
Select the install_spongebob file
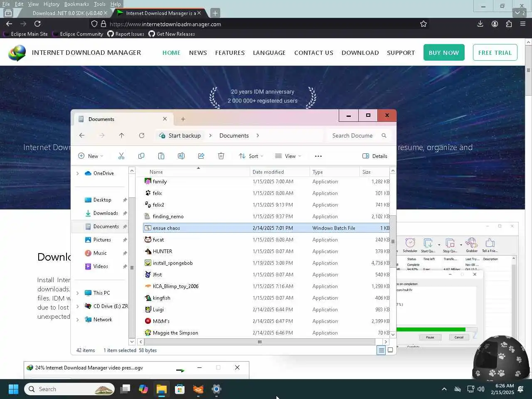(266, 263)
